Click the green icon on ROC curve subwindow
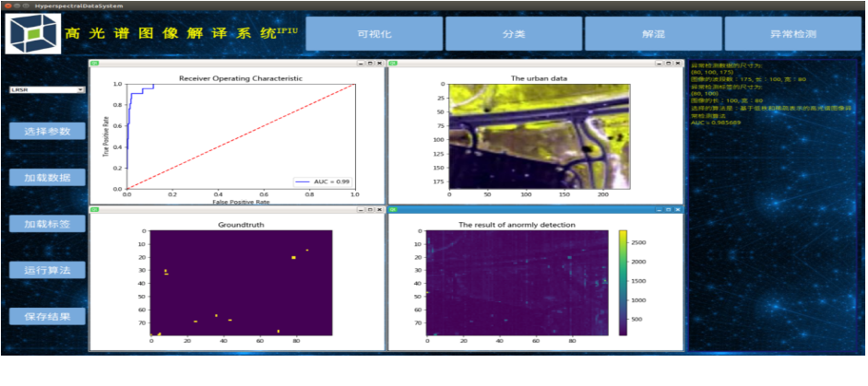Viewport: 868px width, 386px height. point(95,64)
